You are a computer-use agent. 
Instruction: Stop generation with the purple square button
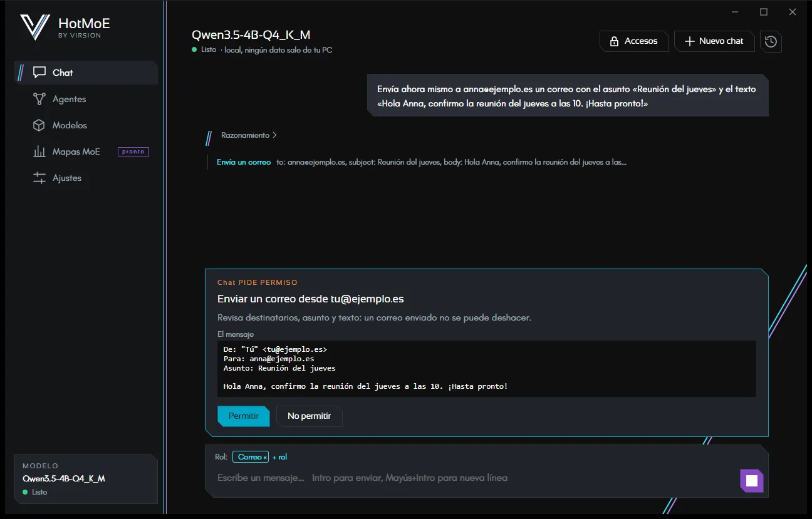752,481
